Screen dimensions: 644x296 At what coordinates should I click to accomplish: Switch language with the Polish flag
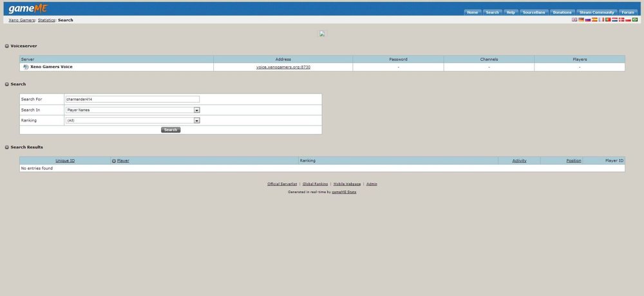pos(628,20)
